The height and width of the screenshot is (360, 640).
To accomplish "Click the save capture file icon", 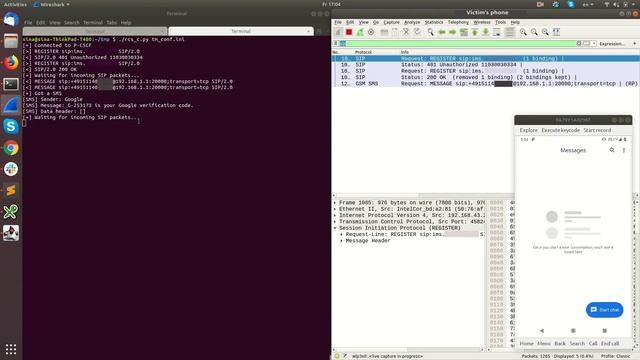I will 395,32.
